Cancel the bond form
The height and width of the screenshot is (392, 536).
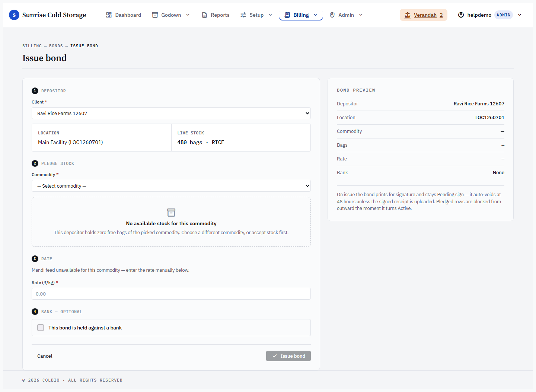click(x=45, y=356)
